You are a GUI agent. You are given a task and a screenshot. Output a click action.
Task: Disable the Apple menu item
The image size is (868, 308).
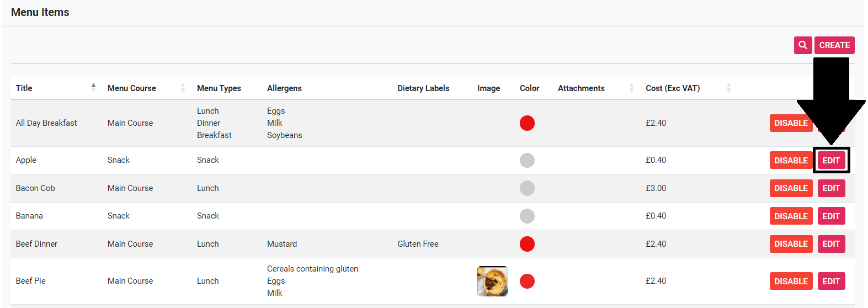(790, 161)
